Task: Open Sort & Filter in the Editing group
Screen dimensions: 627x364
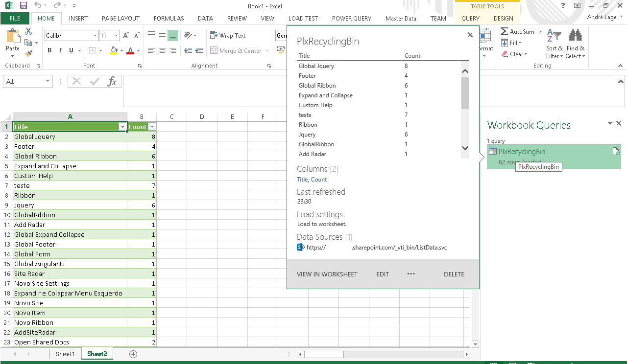Action: click(555, 44)
